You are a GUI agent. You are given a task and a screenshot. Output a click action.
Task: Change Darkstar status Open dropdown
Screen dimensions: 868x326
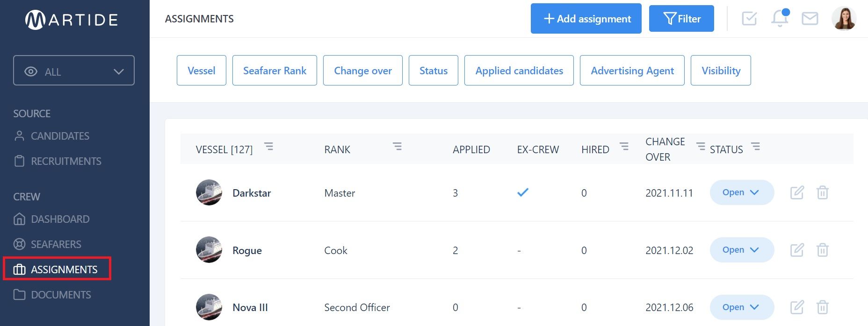pos(742,192)
